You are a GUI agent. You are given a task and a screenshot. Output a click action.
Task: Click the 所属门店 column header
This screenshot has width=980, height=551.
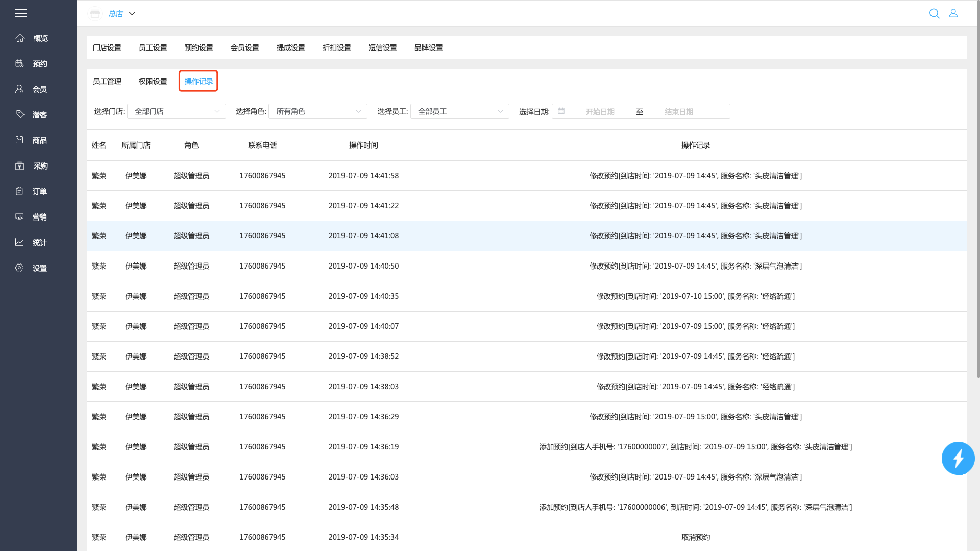click(136, 145)
